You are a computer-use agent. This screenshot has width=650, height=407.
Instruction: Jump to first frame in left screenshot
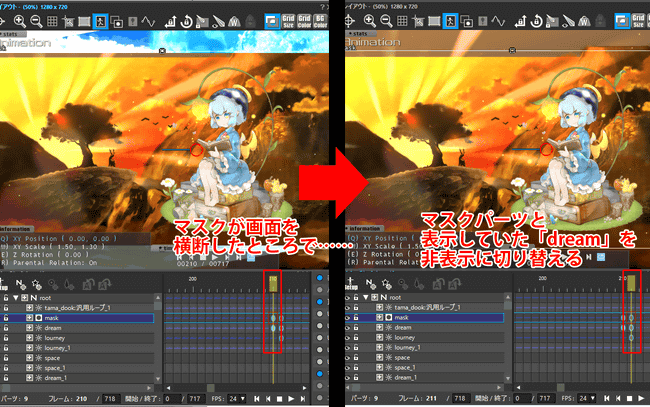click(x=257, y=399)
